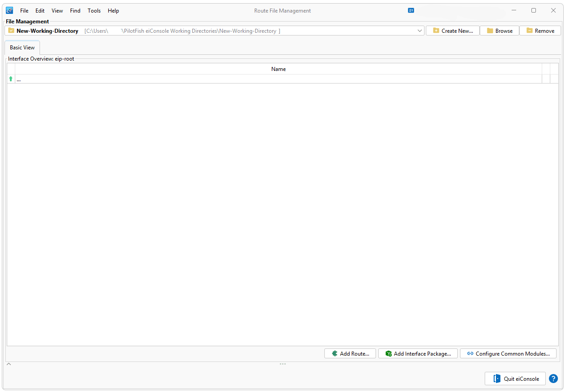The image size is (566, 392).
Task: Click the horizontal splitter dots handle
Action: pos(283,364)
